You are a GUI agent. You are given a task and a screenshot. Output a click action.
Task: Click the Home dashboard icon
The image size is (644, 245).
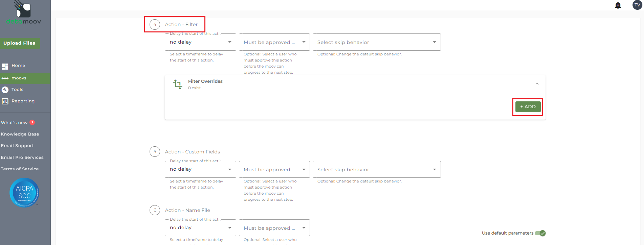pos(5,66)
